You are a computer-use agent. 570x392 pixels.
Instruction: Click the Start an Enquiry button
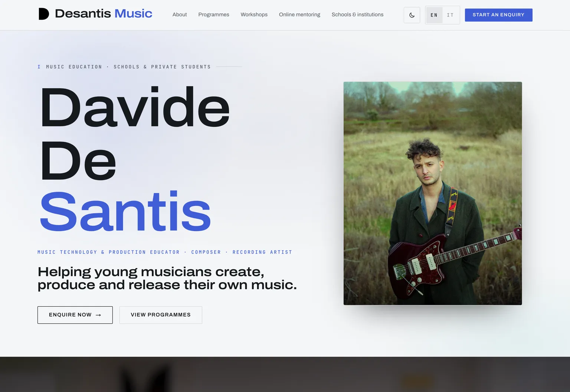[x=498, y=15]
